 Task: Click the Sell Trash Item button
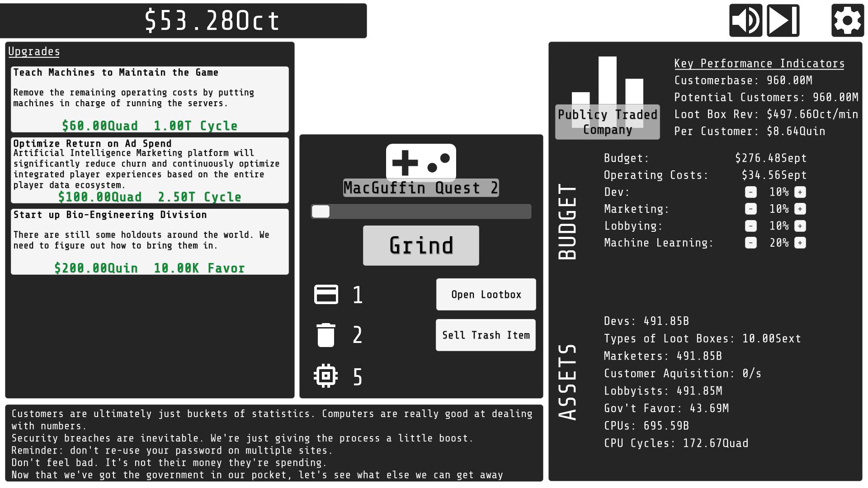pos(486,334)
